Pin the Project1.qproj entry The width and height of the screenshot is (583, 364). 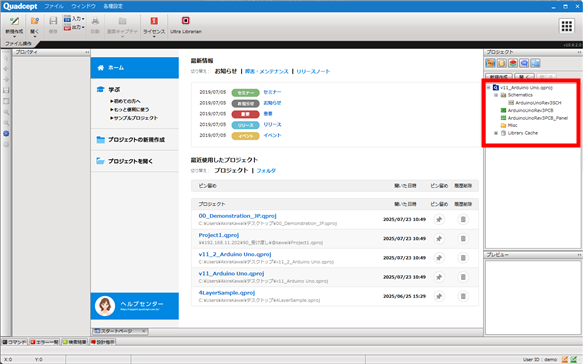coord(439,239)
